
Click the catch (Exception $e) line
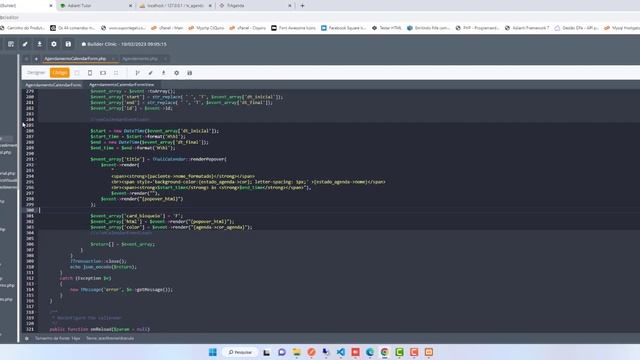[x=85, y=278]
